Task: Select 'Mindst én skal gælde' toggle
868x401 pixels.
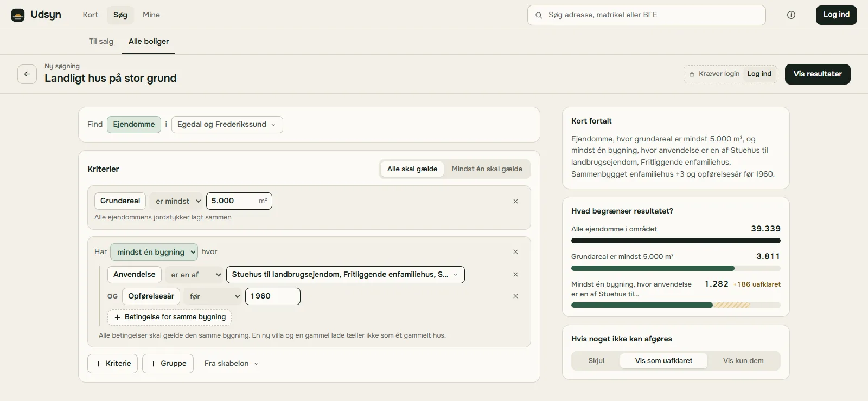Action: click(x=487, y=169)
